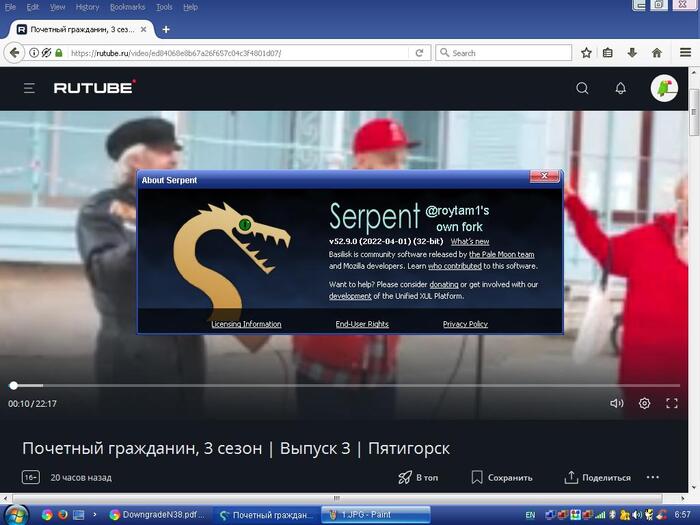Show bookmarks list icon
The image size is (700, 525).
pos(608,53)
